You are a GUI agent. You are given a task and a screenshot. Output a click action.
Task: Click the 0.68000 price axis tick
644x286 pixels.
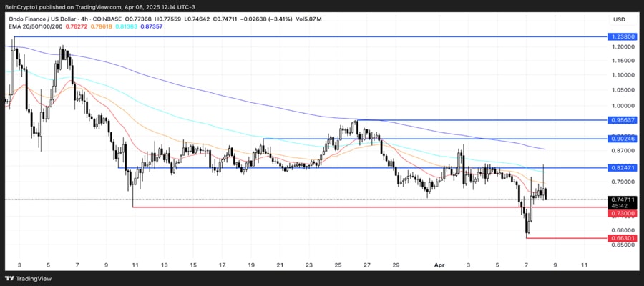tap(623, 230)
